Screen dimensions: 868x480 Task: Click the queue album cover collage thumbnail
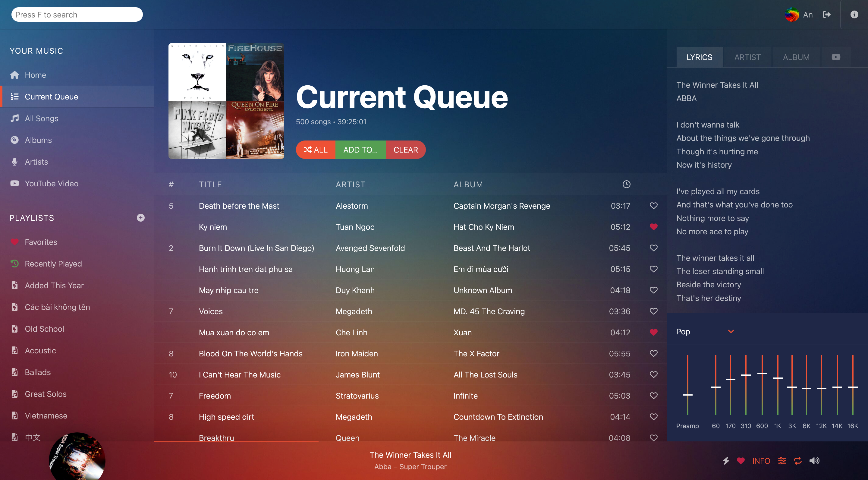click(x=226, y=101)
